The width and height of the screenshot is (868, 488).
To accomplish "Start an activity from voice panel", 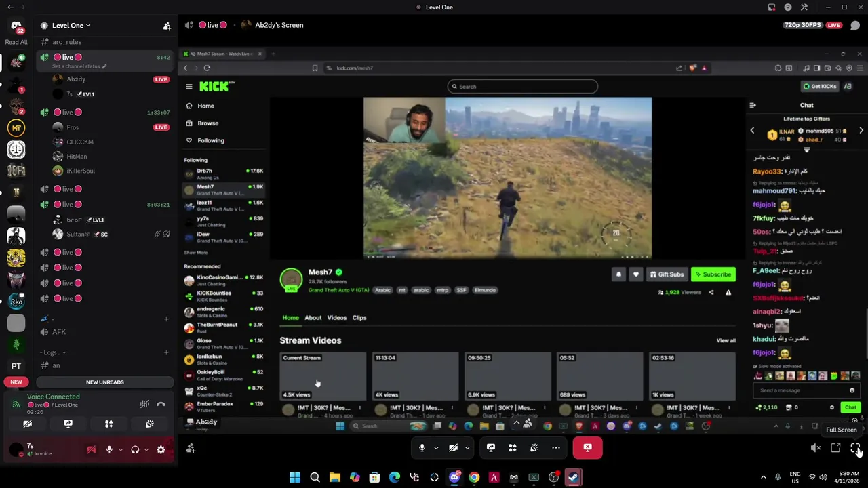I will click(108, 424).
